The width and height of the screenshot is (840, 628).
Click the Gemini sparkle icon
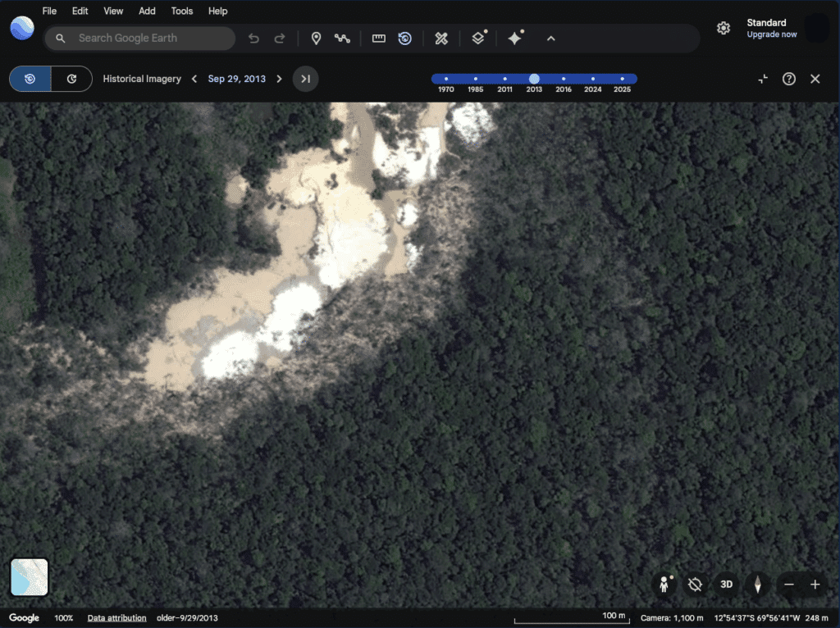coord(515,39)
